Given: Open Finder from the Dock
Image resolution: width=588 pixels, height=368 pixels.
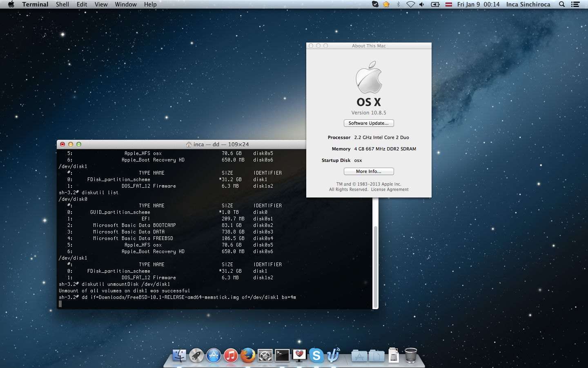Looking at the screenshot, I should tap(179, 355).
